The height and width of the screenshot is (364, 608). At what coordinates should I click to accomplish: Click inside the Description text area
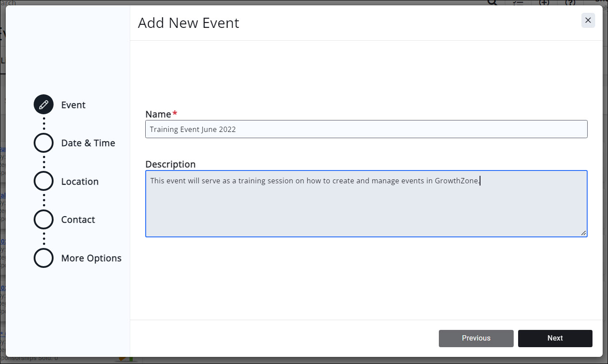coord(366,208)
